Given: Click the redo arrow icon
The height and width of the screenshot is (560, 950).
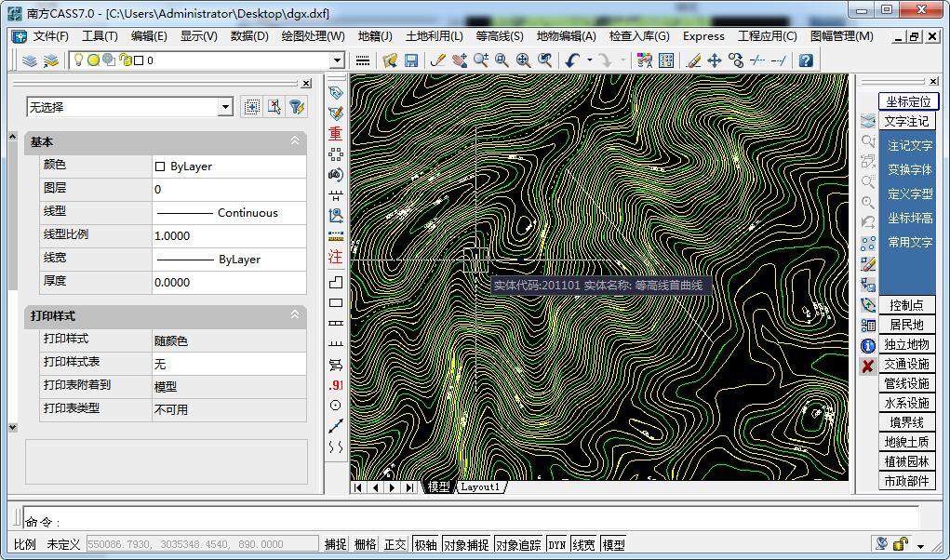Looking at the screenshot, I should pos(605,60).
